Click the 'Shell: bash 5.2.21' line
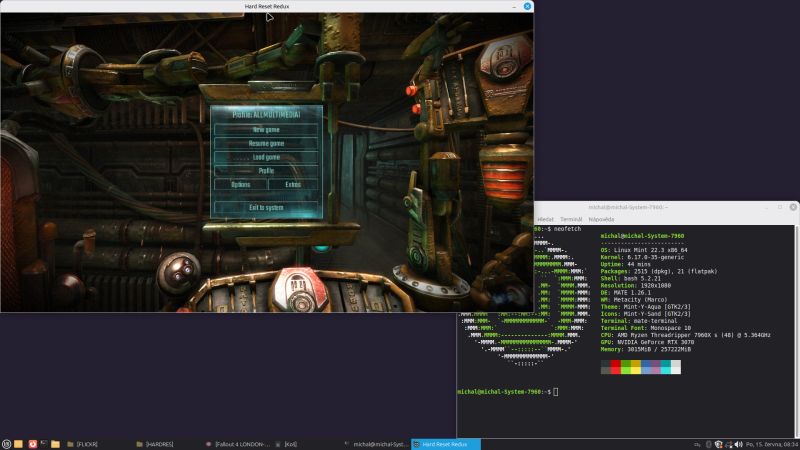This screenshot has width=800, height=450. (631, 279)
